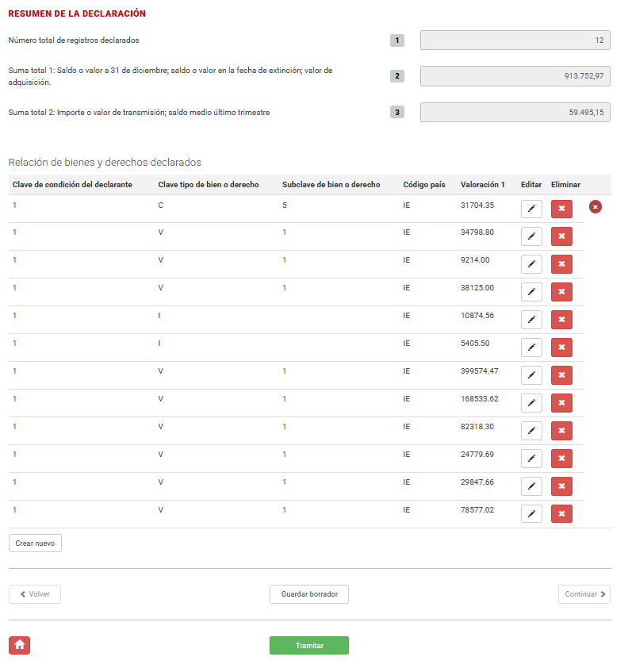Click the Suma total 2 field 59.495,15
This screenshot has height=672, width=628.
coord(515,113)
